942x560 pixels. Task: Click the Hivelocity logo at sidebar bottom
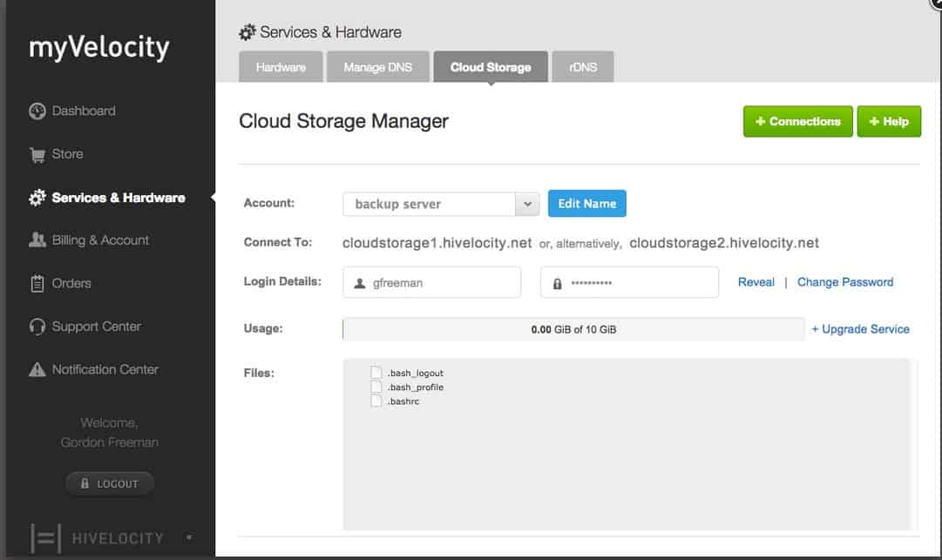click(98, 538)
